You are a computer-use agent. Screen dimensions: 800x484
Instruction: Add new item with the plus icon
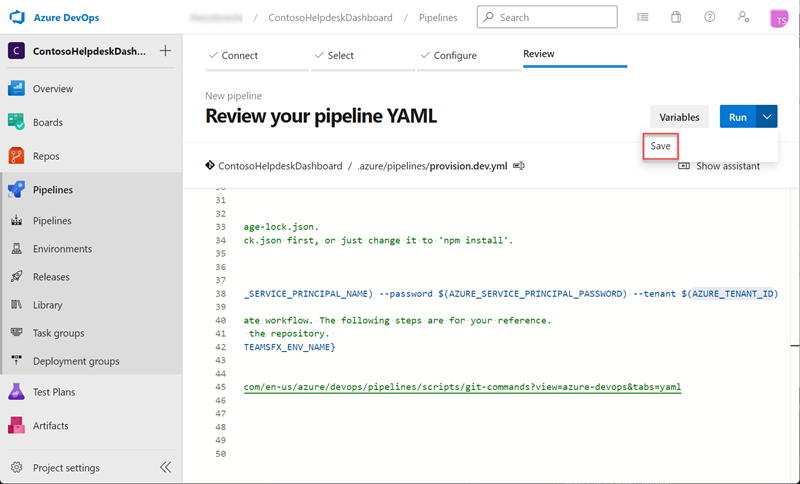(165, 51)
